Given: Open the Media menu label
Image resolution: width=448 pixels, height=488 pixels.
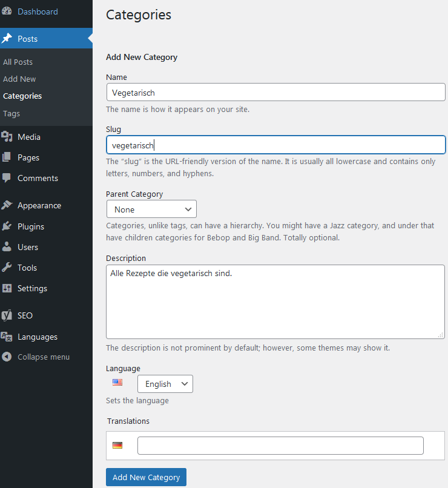Looking at the screenshot, I should pos(29,137).
